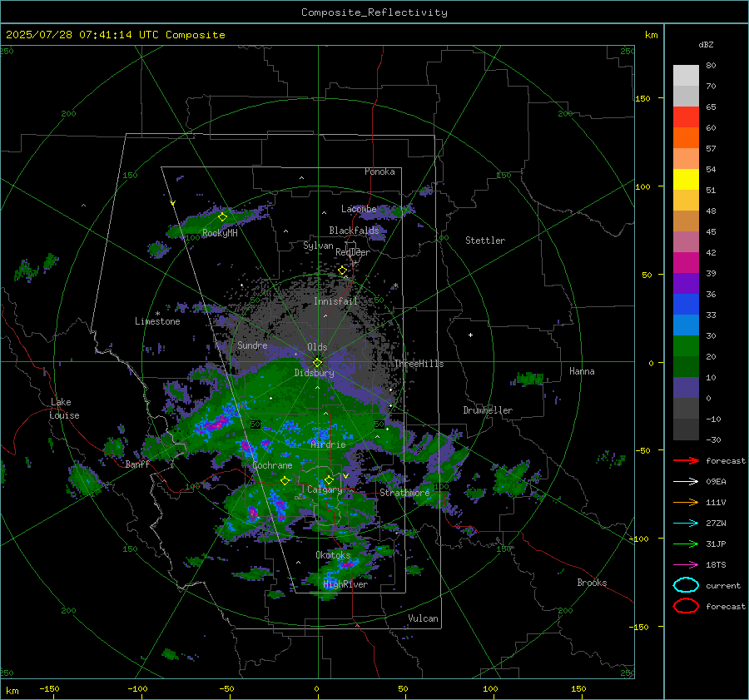Click the Sylvan town label
Viewport: 749px width, 700px height.
point(318,246)
